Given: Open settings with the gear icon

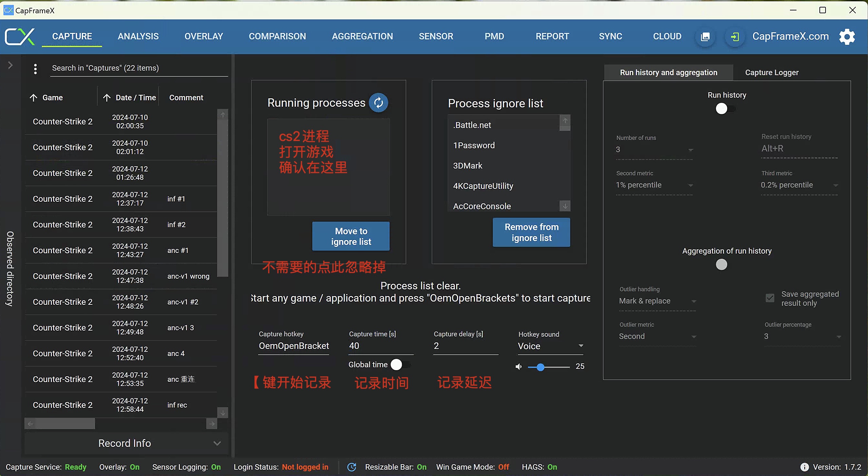Looking at the screenshot, I should [847, 37].
